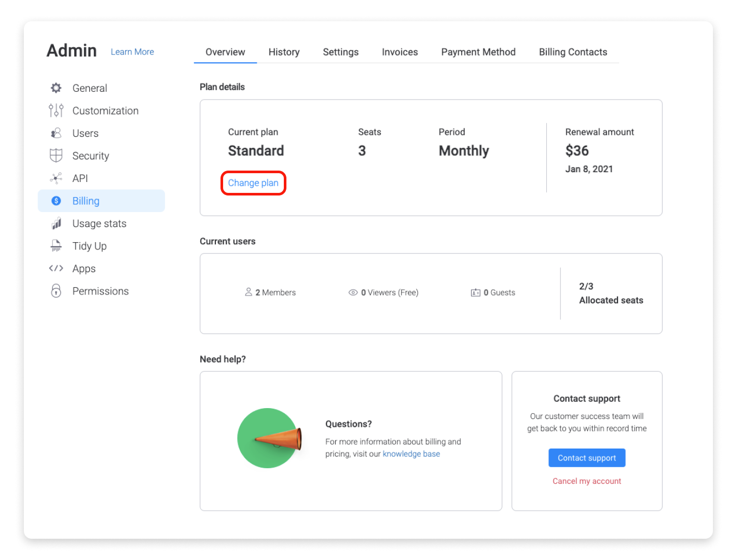Click the Apps code brackets icon
The height and width of the screenshot is (560, 743).
(x=56, y=269)
